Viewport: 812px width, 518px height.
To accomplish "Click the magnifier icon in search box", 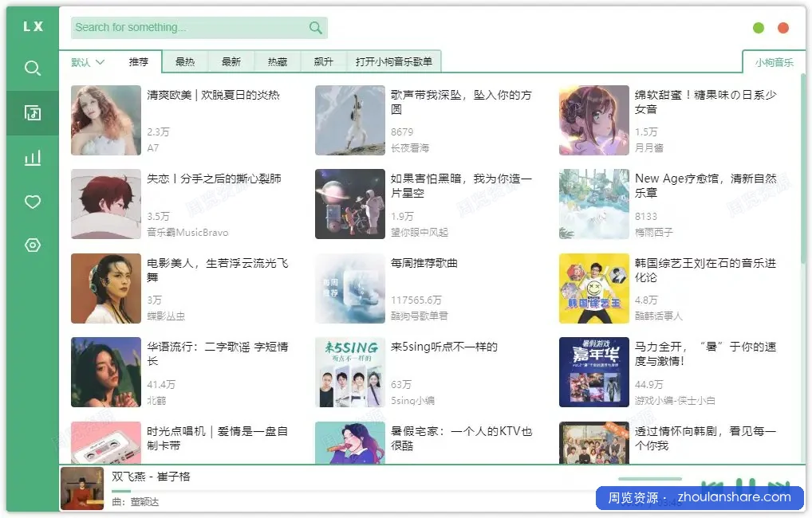I will (x=315, y=27).
